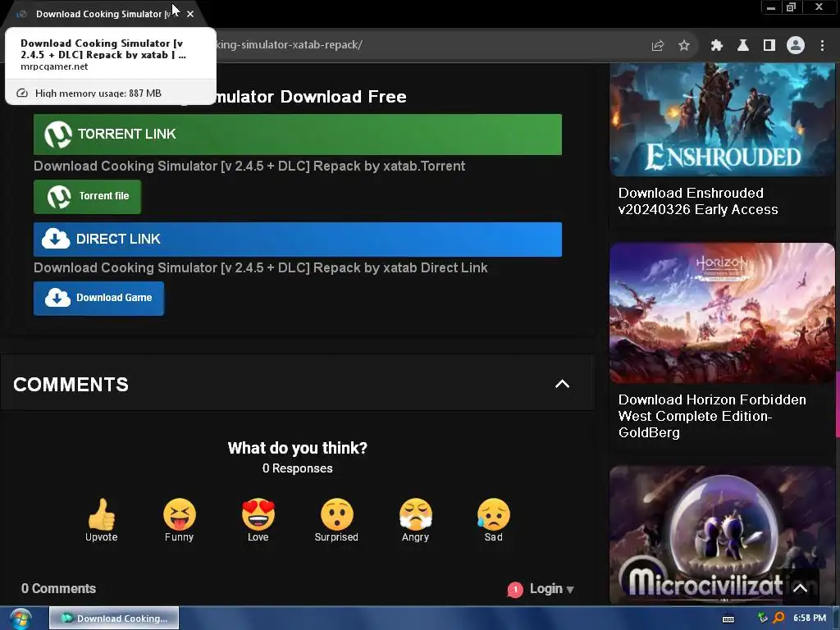The height and width of the screenshot is (630, 840).
Task: Open the Chrome profile avatar icon
Action: pos(796,46)
